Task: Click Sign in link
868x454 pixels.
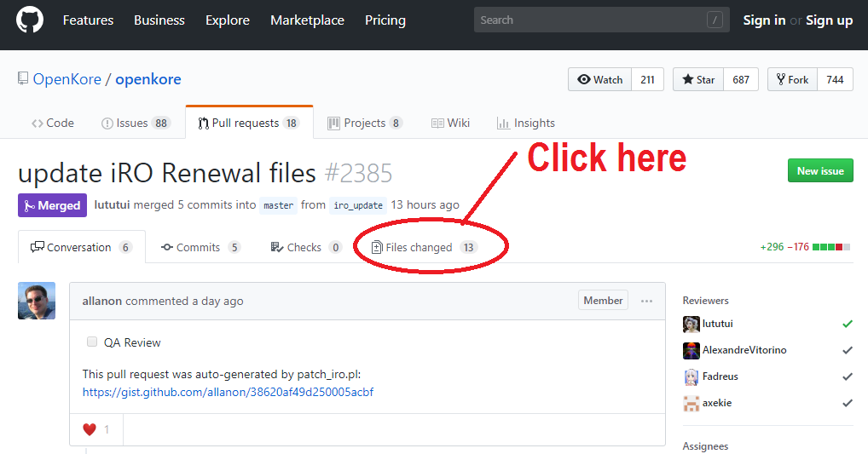Action: (x=764, y=20)
